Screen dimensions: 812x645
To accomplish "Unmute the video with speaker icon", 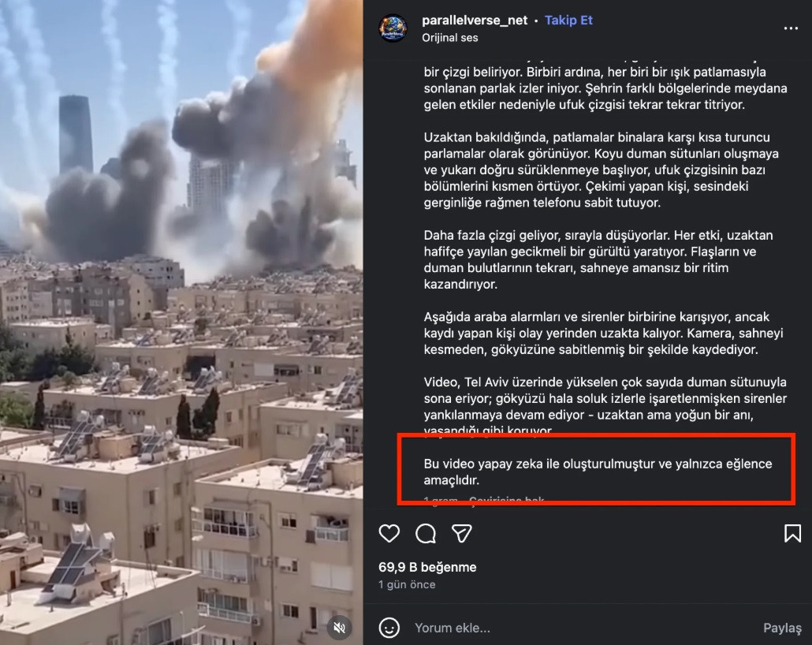I will coord(339,628).
